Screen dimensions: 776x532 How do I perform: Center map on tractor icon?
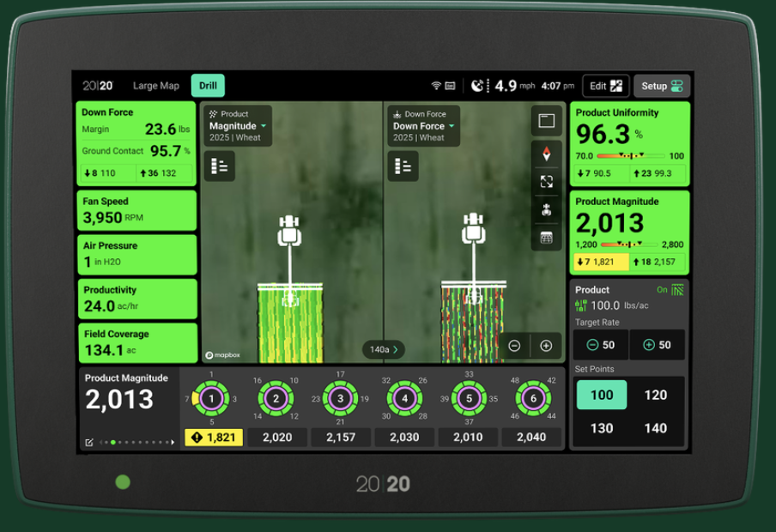[x=546, y=210]
